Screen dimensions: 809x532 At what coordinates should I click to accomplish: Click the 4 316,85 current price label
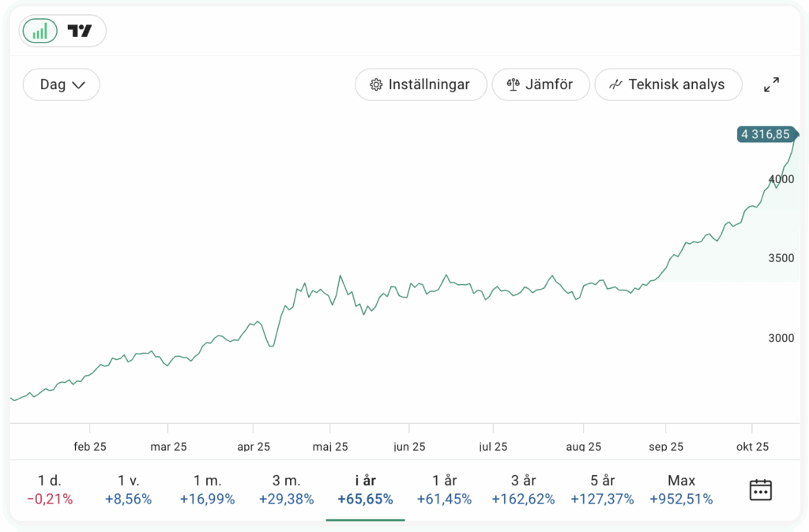766,134
